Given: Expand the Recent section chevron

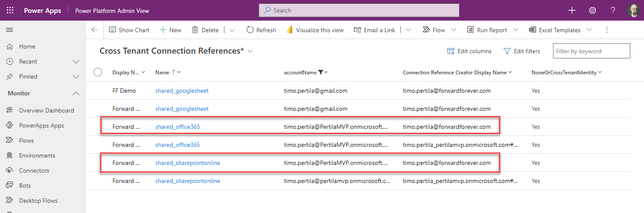Looking at the screenshot, I should click(76, 61).
